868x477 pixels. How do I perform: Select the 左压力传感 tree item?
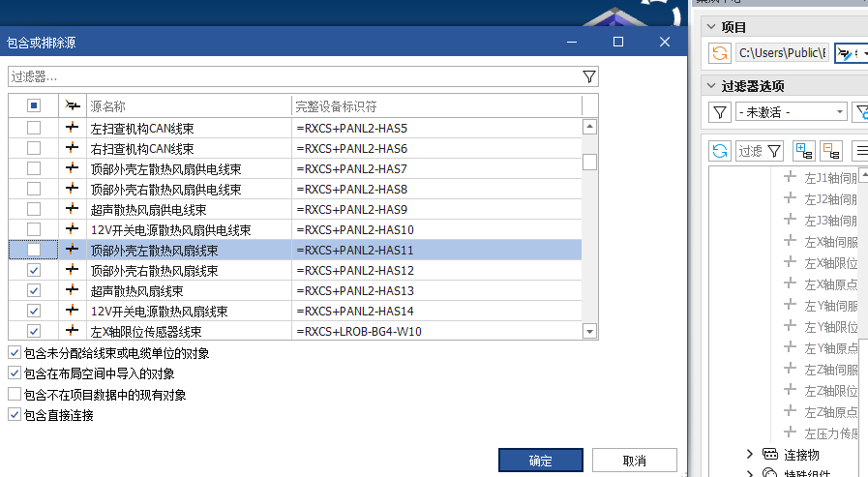click(830, 433)
